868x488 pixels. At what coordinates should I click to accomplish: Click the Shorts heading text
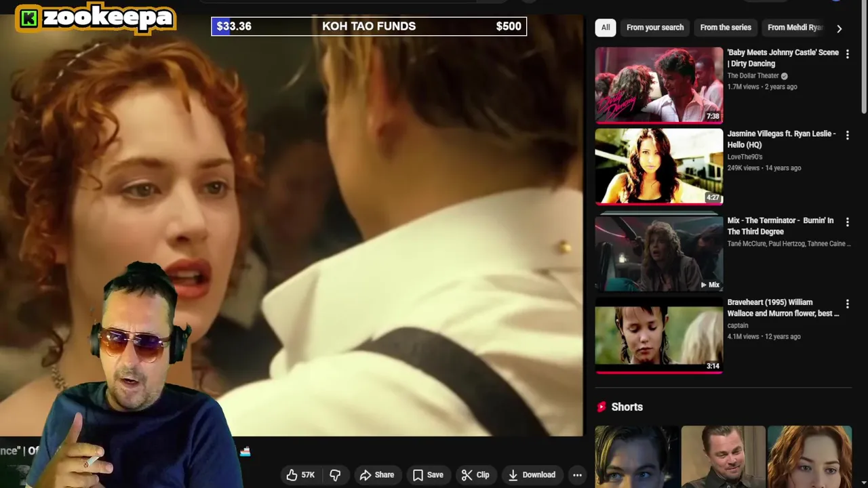[x=627, y=407]
